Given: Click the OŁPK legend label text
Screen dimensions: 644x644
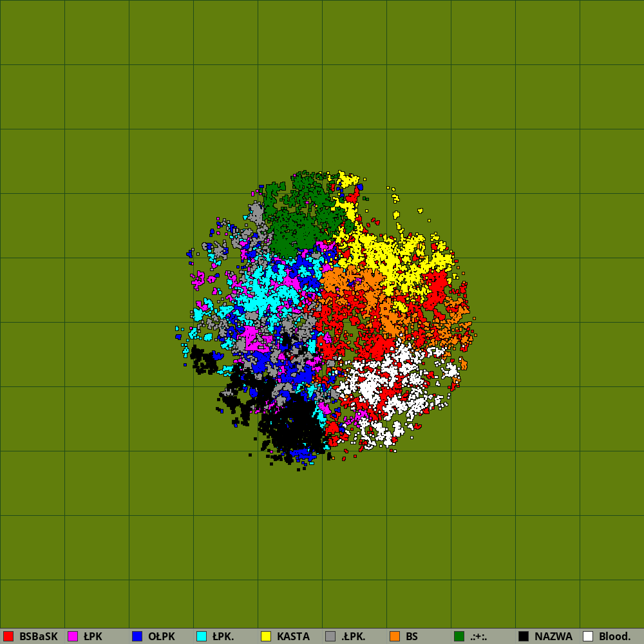Looking at the screenshot, I should (161, 636).
